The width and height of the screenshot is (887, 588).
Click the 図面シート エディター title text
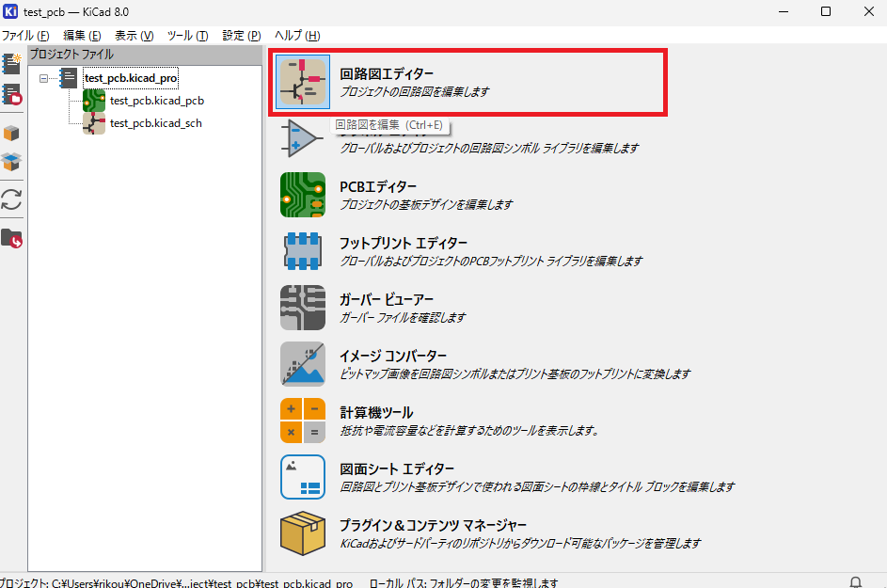[x=397, y=469]
